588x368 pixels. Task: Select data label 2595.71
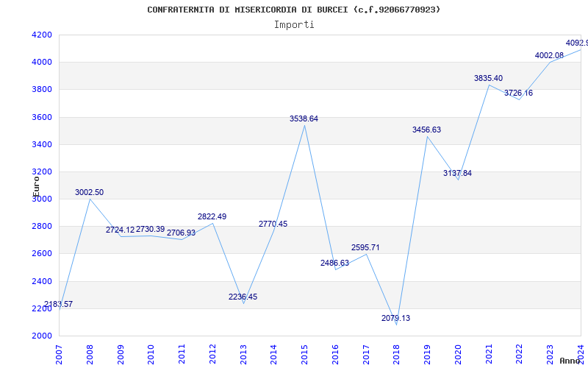[365, 247]
